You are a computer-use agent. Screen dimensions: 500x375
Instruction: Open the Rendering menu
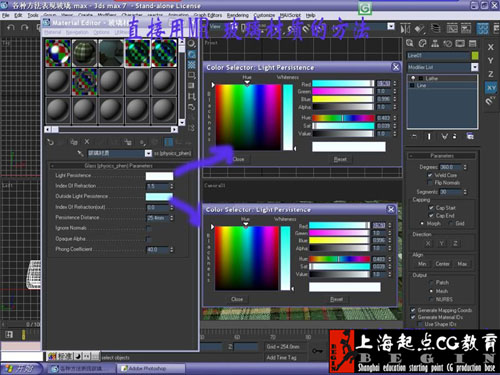point(238,15)
